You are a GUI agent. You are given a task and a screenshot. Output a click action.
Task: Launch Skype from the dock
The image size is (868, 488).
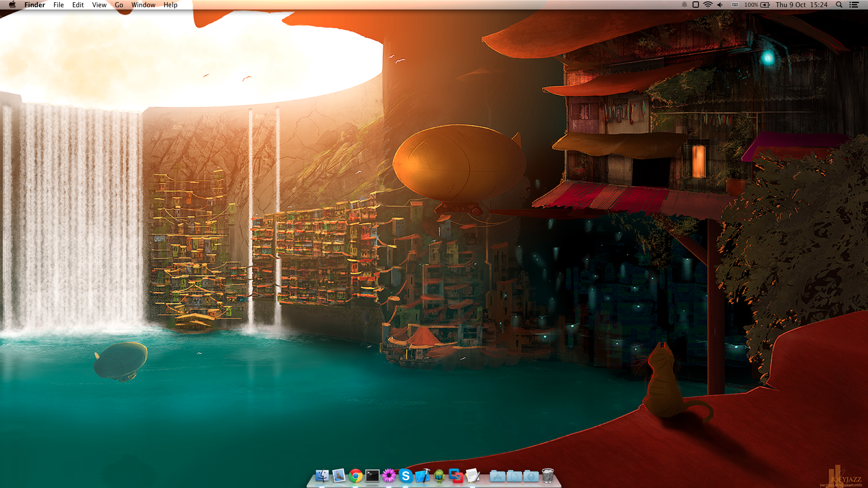(406, 476)
